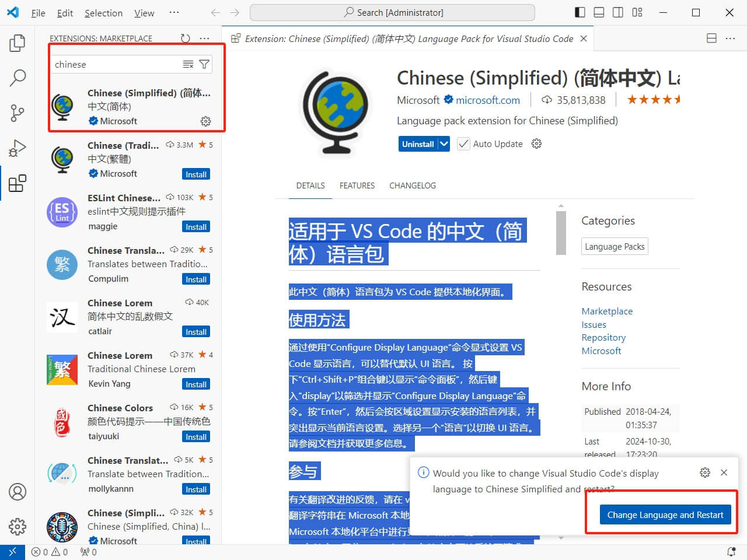747x560 pixels.
Task: Refresh the extensions marketplace list
Action: click(x=185, y=38)
